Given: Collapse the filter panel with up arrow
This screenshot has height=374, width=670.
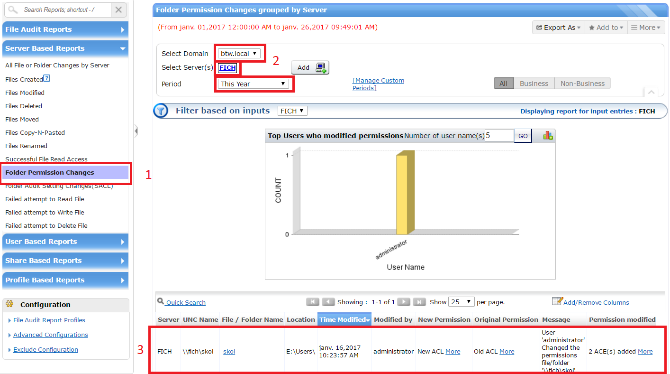Looking at the screenshot, I should point(651,92).
